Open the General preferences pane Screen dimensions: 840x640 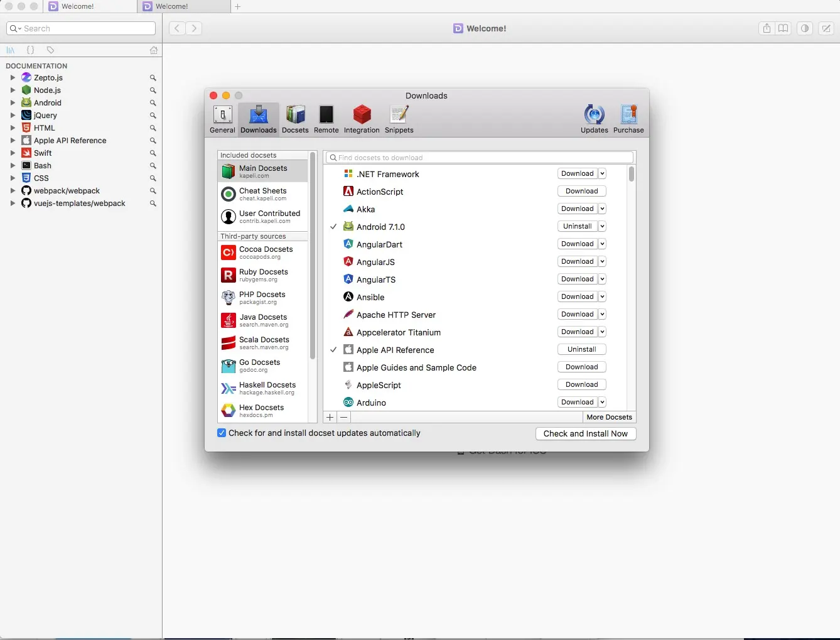222,119
